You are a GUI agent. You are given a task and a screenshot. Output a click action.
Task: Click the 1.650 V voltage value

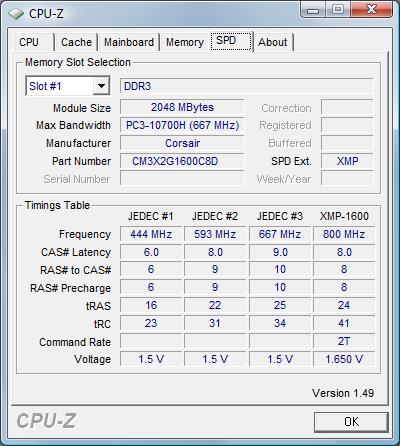pos(344,359)
